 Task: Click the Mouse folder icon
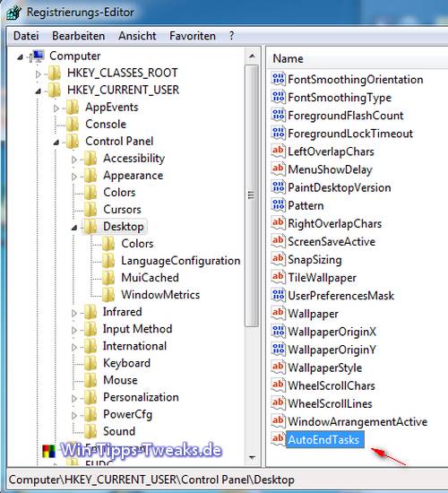[90, 380]
